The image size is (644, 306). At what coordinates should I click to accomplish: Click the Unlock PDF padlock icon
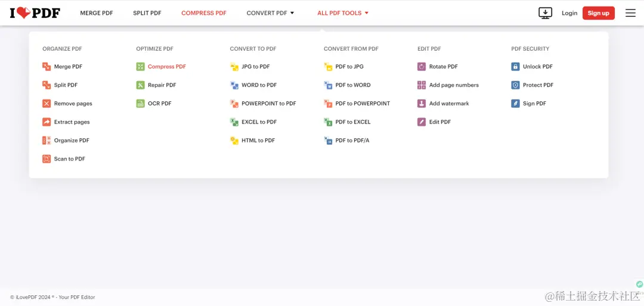pyautogui.click(x=515, y=67)
